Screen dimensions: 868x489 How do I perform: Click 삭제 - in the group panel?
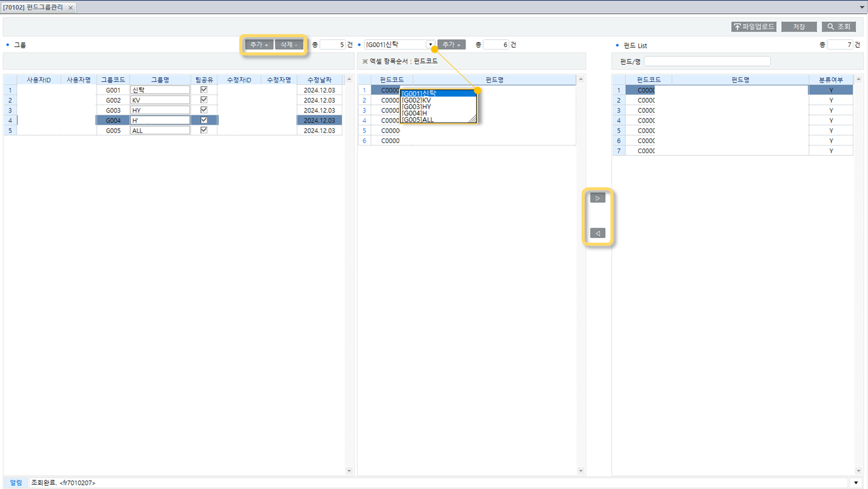(x=289, y=45)
